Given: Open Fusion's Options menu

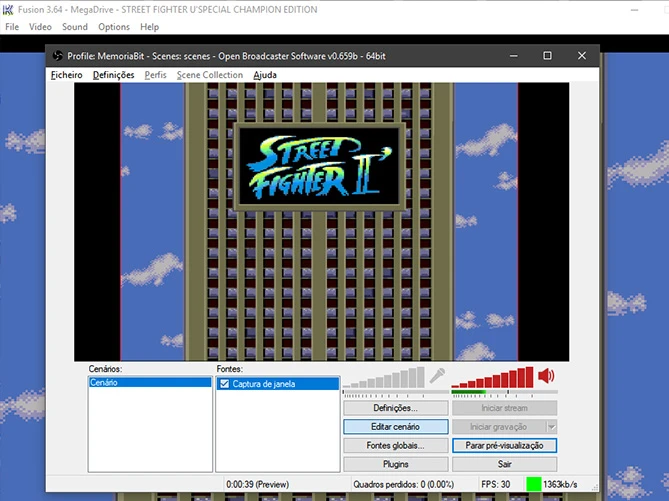Looking at the screenshot, I should point(114,27).
